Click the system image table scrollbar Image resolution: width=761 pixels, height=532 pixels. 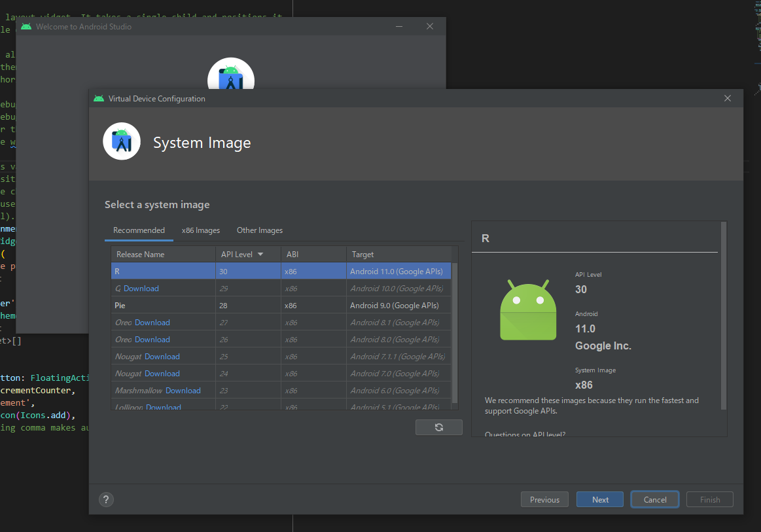tap(455, 333)
